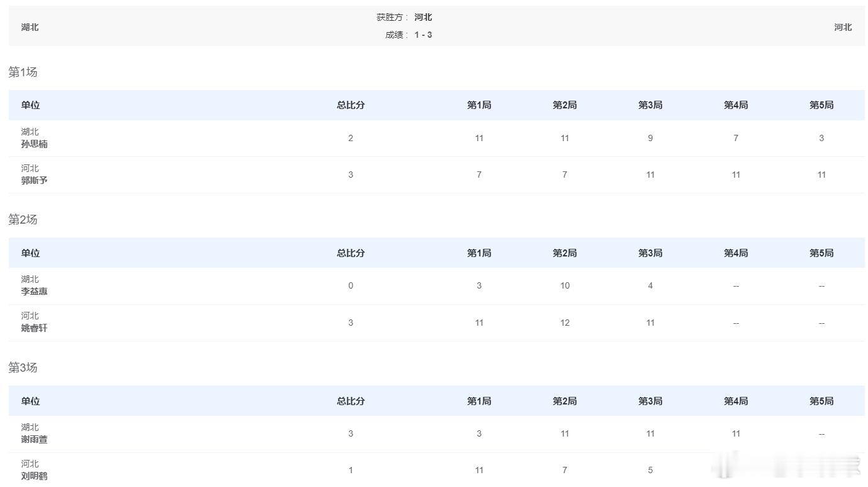The width and height of the screenshot is (868, 487).
Task: Click 第3局 header in the 第1场 table
Action: pyautogui.click(x=650, y=105)
